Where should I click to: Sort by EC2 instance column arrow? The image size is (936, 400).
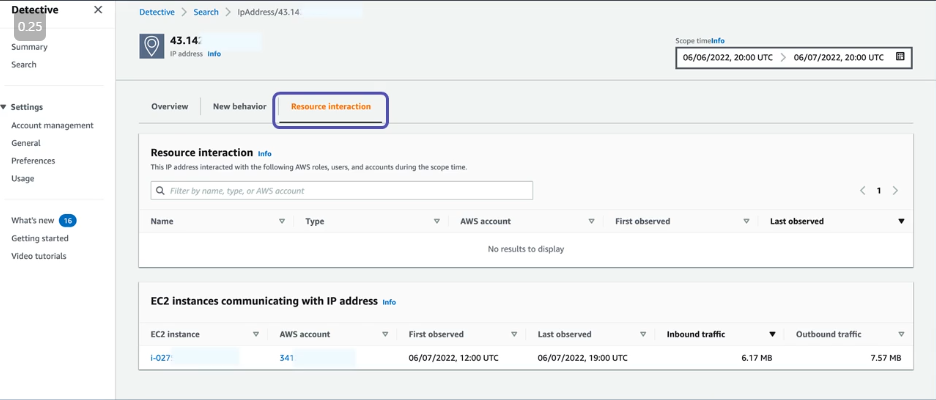coord(256,334)
